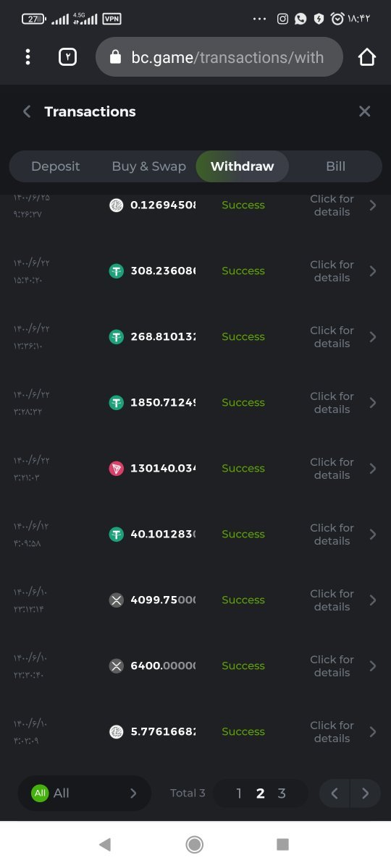
Task: Expand the All currency filter dropdown
Action: pyautogui.click(x=85, y=793)
